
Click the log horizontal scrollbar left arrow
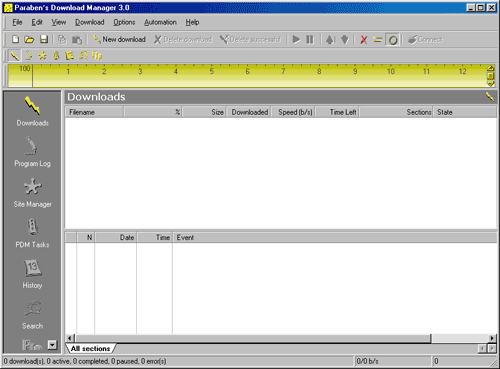(70, 338)
